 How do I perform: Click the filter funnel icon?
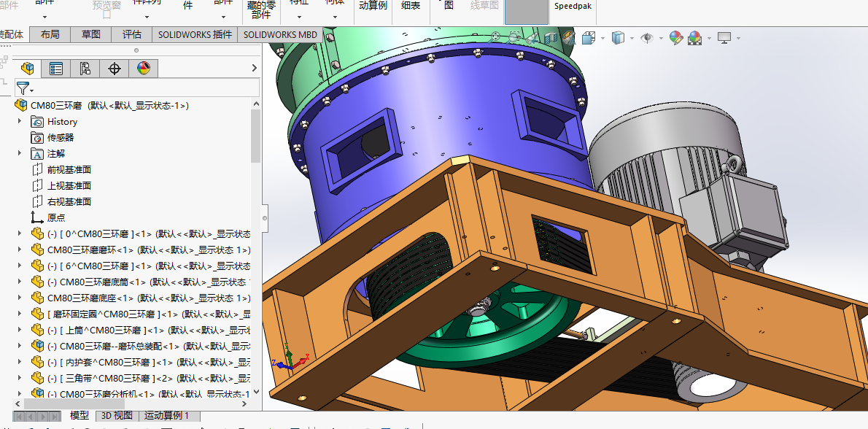tap(22, 88)
